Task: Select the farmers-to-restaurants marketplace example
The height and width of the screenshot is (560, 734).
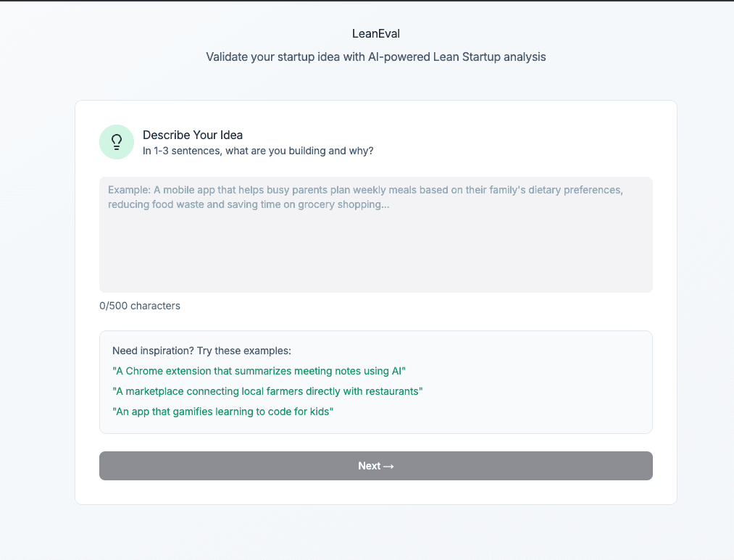Action: [x=268, y=391]
